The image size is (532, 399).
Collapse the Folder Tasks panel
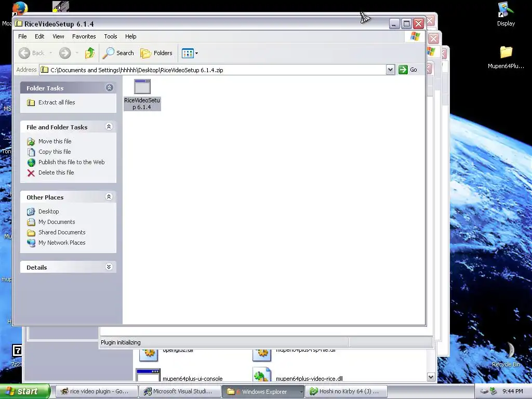pos(109,88)
